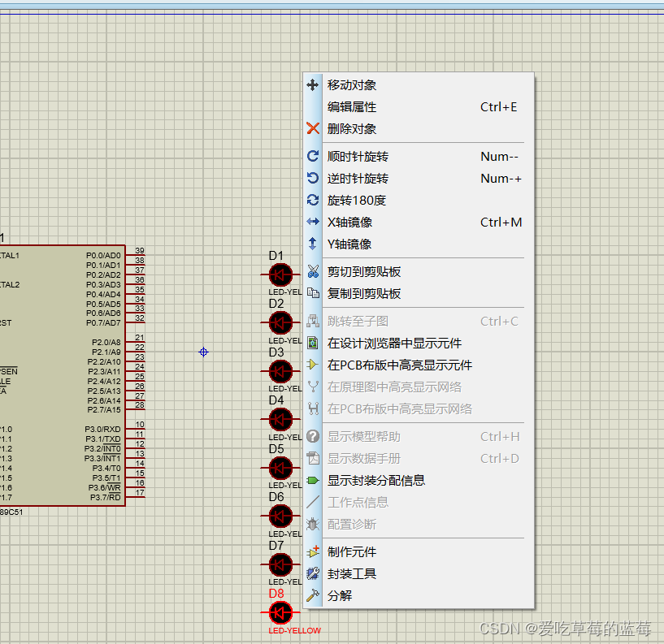
Task: Select the scissors cut-to-clipboard icon
Action: (313, 272)
